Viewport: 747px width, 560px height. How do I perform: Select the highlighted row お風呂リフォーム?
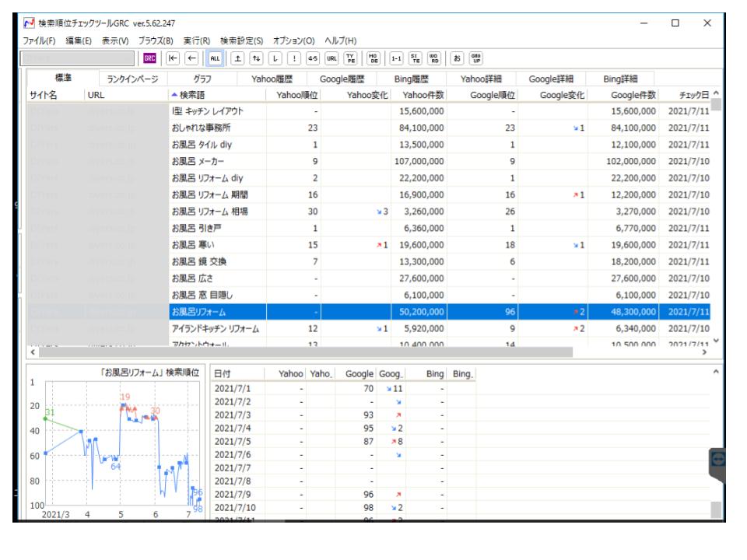click(368, 312)
